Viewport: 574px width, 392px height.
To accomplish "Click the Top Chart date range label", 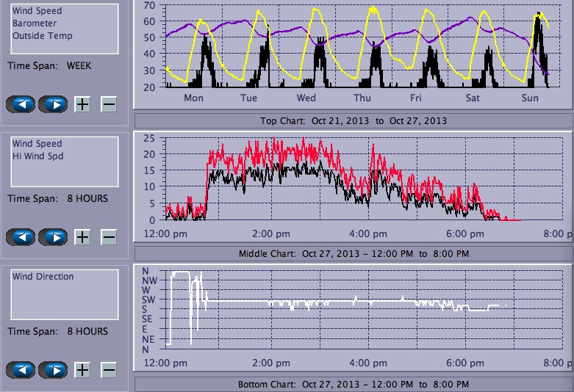I will [x=354, y=120].
